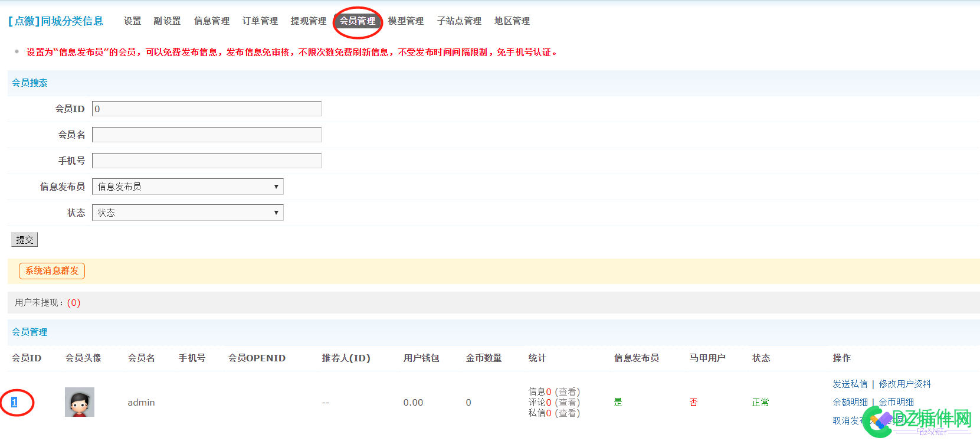Viewport: 980px width, 444px height.
Task: Go to the 子站点管理 tab
Action: click(459, 21)
